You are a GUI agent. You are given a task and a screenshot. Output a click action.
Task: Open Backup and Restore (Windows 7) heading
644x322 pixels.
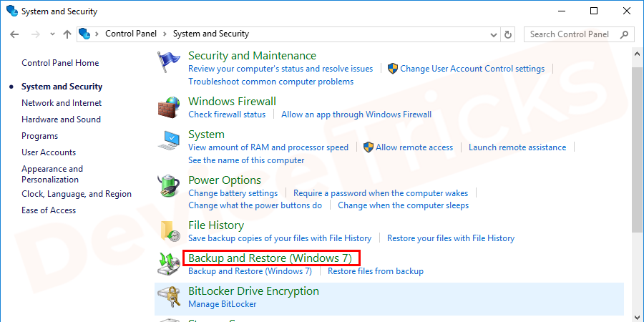pyautogui.click(x=270, y=257)
